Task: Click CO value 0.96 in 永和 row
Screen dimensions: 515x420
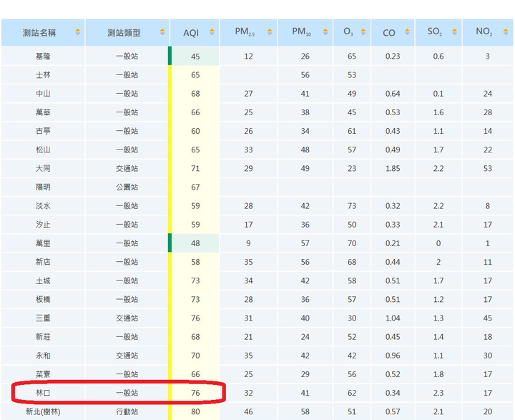Action: [393, 356]
